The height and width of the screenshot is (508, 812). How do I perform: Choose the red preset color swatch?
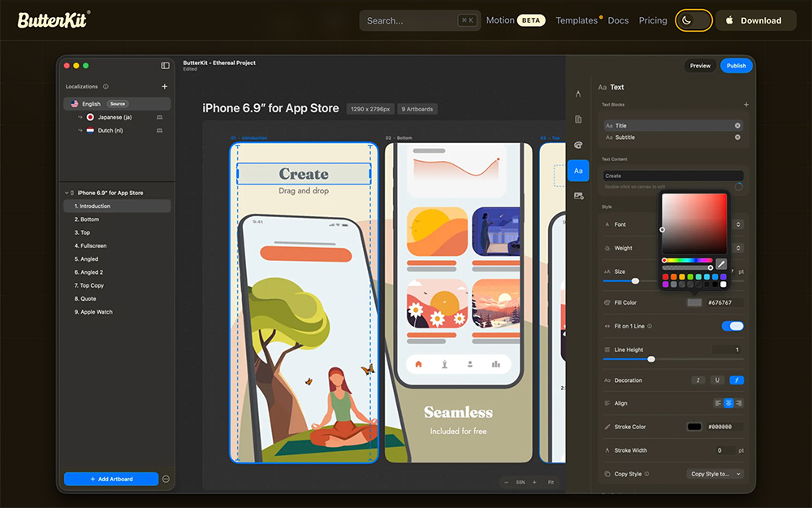666,277
